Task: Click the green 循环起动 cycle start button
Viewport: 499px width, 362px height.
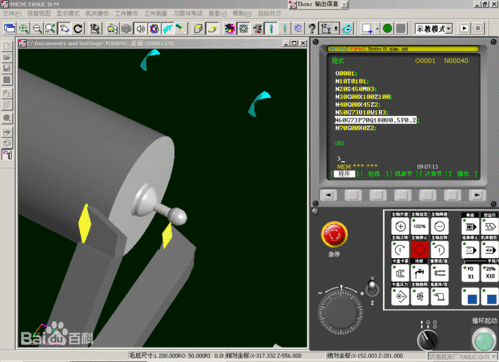Action: (484, 340)
